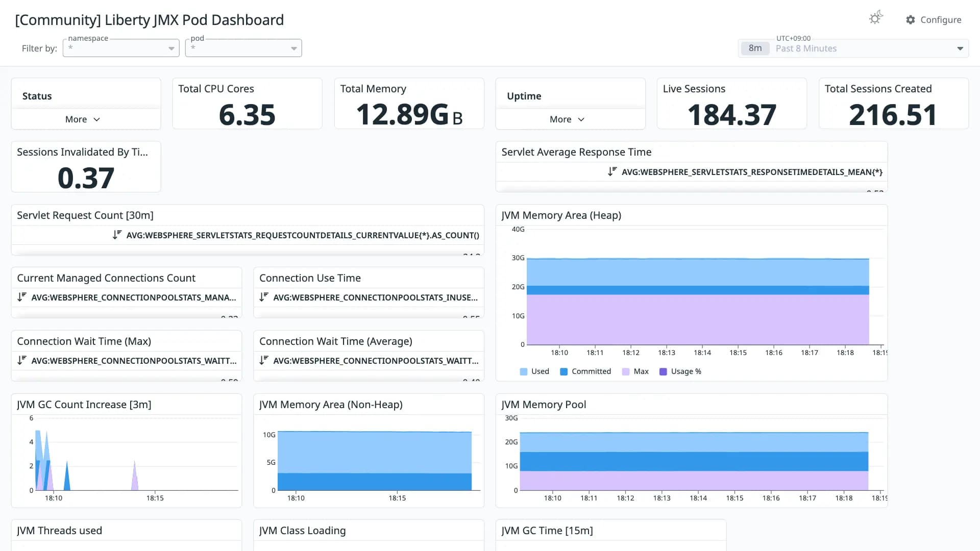Click the Sessions Invalidated value 0.37

pos(86,178)
